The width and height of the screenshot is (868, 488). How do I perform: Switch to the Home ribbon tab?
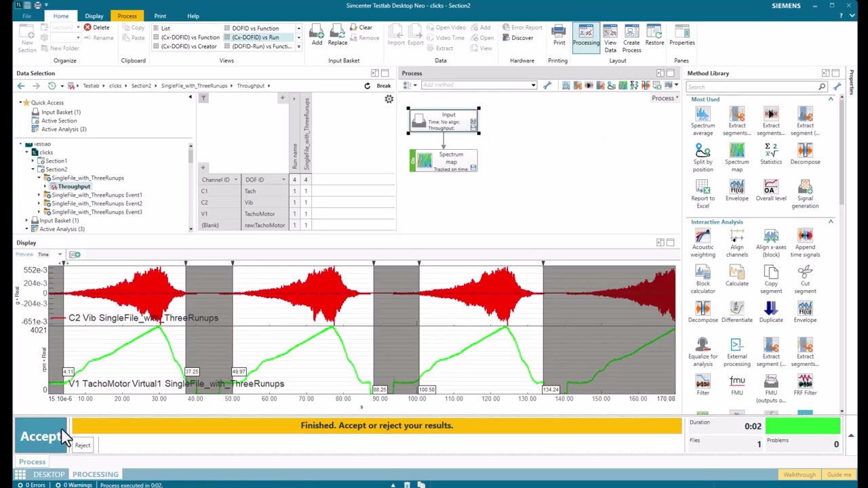[60, 16]
